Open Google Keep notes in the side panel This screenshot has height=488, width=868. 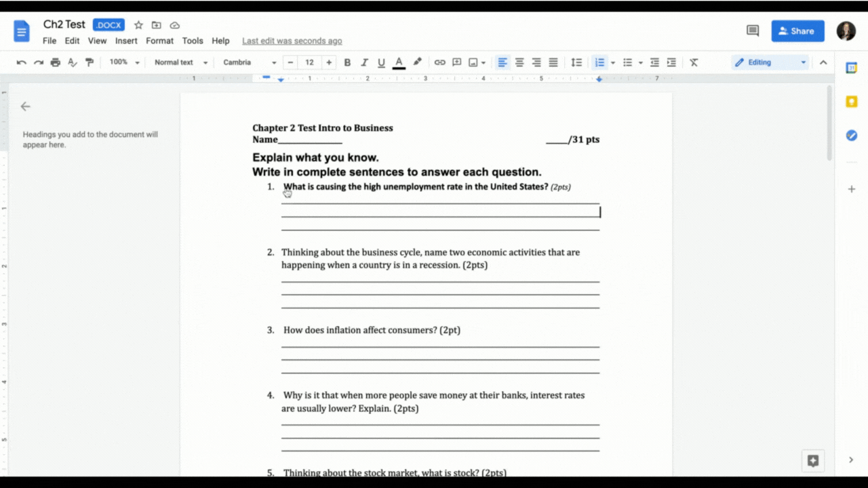click(852, 101)
